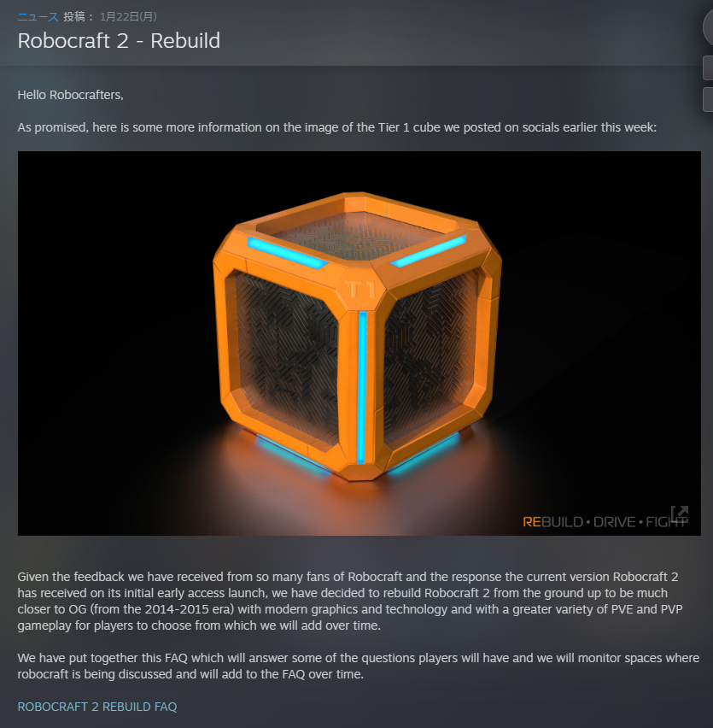Click the cube's left side patterned panel

pyautogui.click(x=288, y=357)
